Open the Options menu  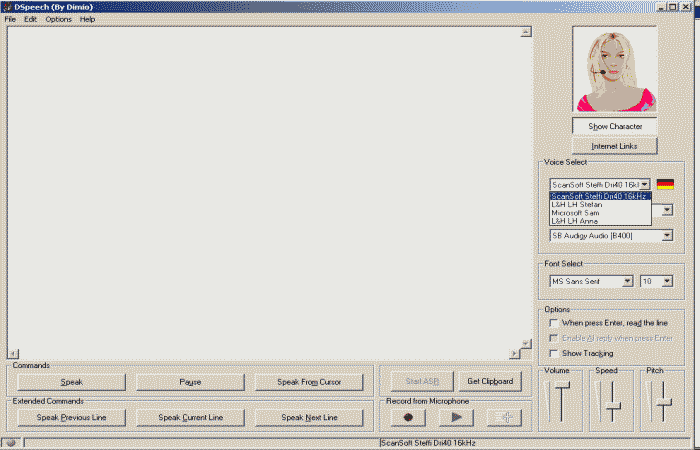58,19
